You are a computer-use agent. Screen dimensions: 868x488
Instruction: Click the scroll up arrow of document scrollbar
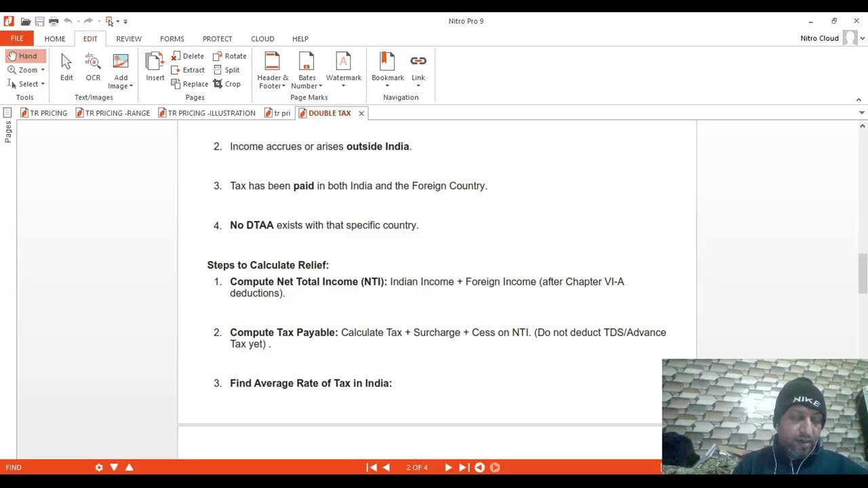point(863,126)
